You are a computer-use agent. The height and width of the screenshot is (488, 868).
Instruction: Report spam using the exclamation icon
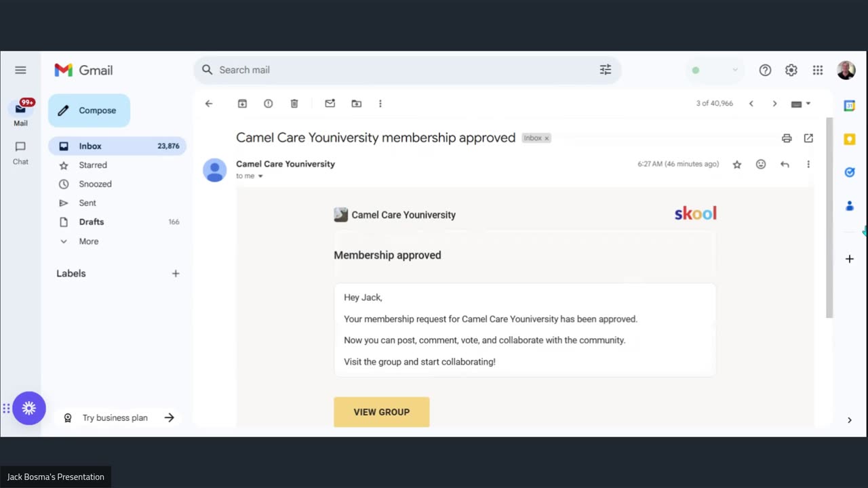[269, 104]
